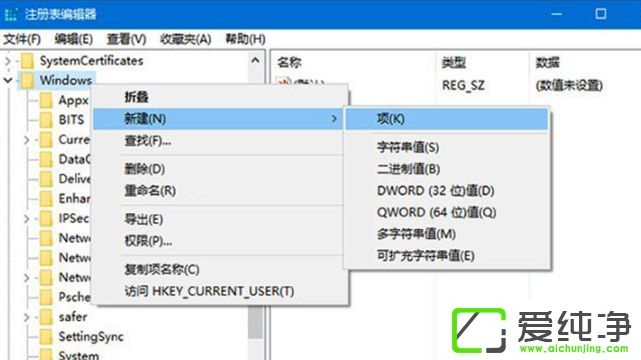Expand the arrow beside the third Netw key
This screenshot has width=641, height=360.
tap(27, 278)
